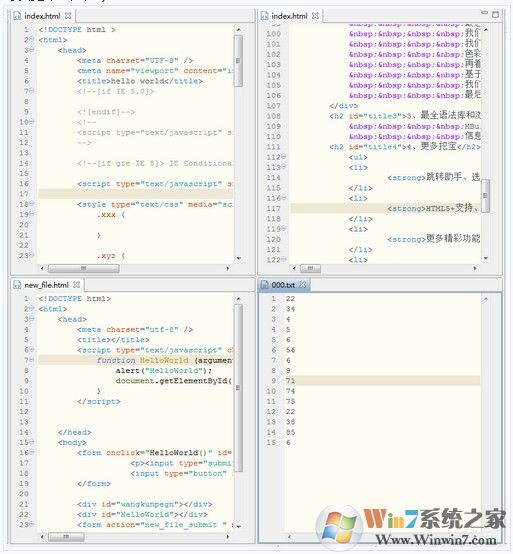Collapse the IE conditional comment fold at line 7
Screen dimensions: 513x554
tap(31, 90)
